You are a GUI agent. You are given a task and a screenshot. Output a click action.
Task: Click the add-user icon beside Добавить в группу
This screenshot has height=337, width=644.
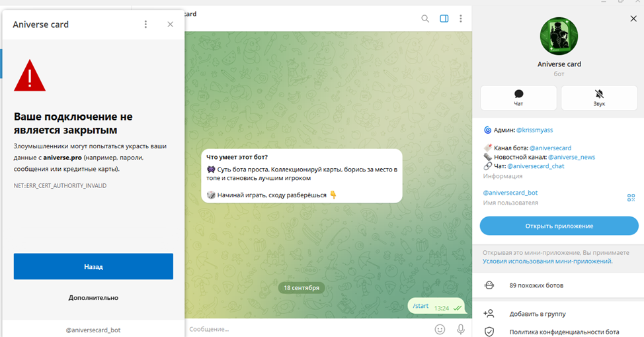point(489,314)
